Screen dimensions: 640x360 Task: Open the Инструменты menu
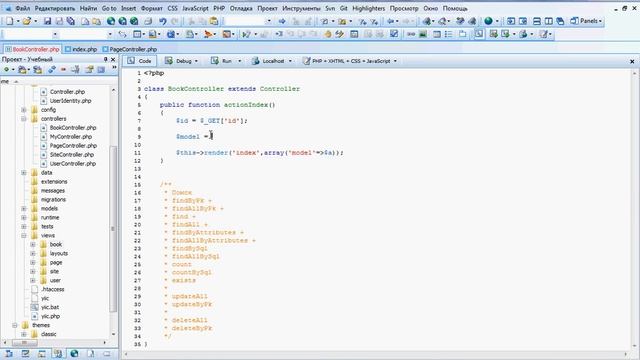point(301,8)
